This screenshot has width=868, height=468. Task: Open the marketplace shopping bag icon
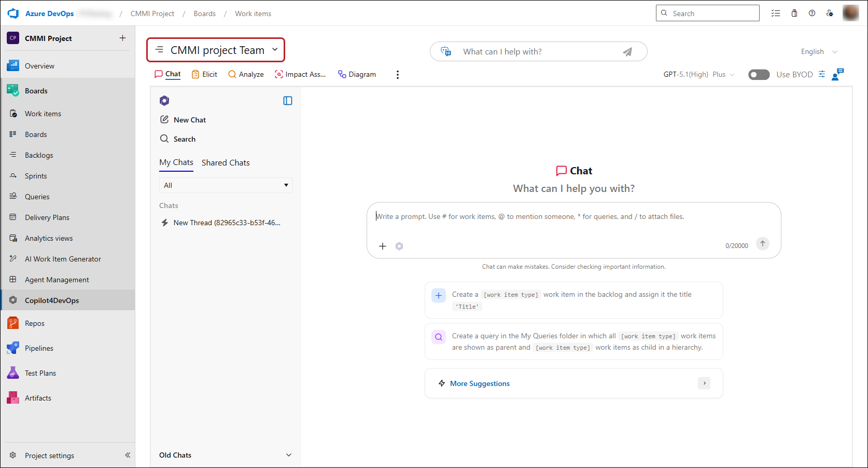click(x=794, y=13)
